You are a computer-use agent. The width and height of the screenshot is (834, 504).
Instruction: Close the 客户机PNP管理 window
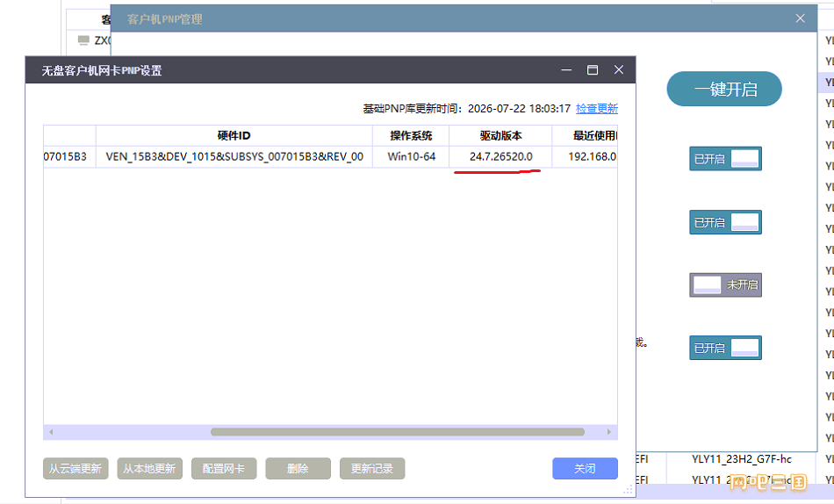tap(800, 18)
